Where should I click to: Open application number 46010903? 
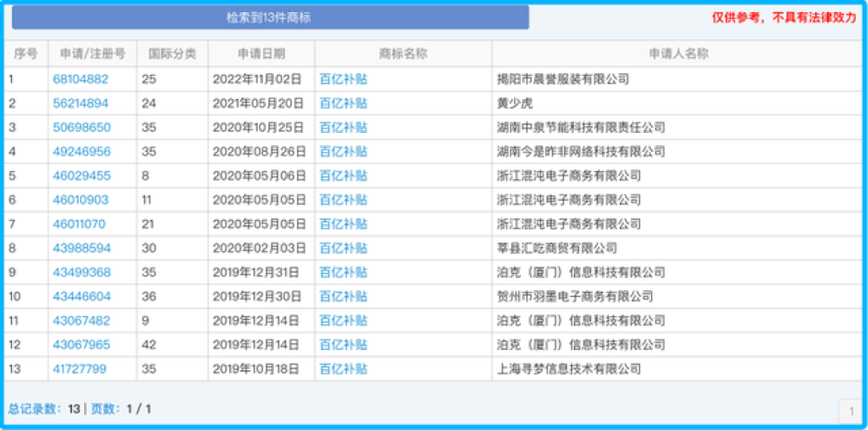[81, 200]
